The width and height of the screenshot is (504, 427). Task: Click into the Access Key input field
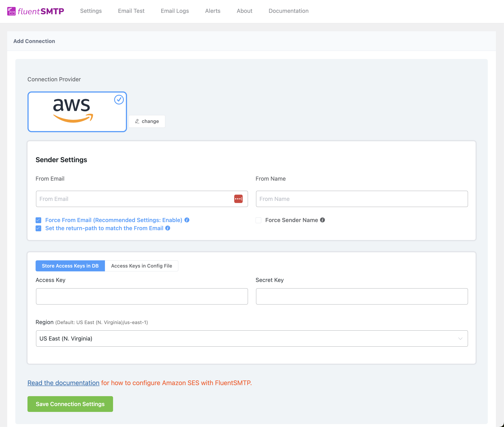click(142, 296)
